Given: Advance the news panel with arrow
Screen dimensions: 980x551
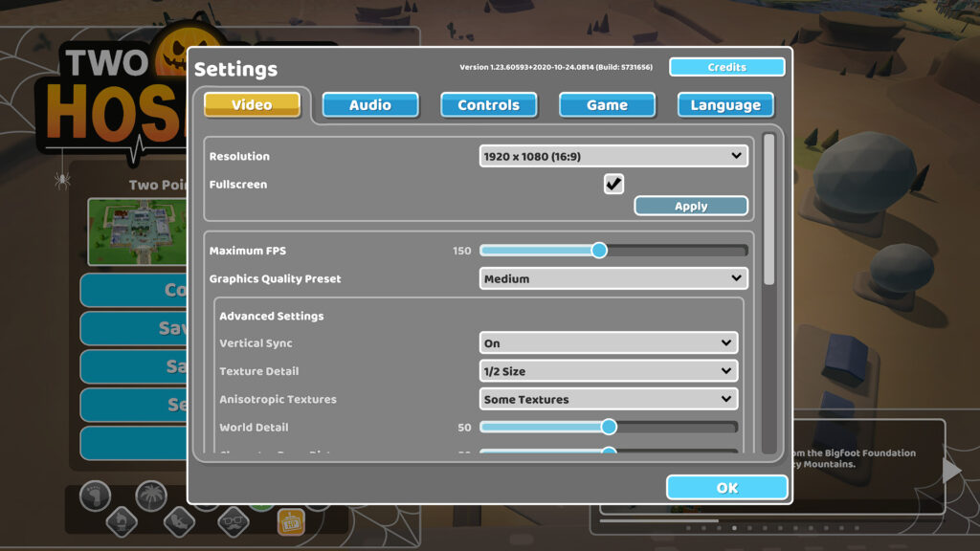Looking at the screenshot, I should tap(951, 470).
